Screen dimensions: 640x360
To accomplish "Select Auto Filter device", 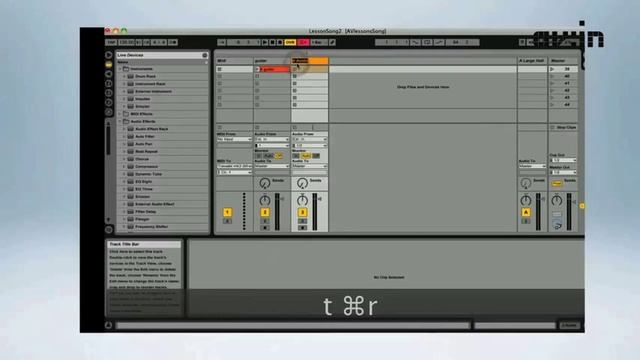I will [x=145, y=136].
